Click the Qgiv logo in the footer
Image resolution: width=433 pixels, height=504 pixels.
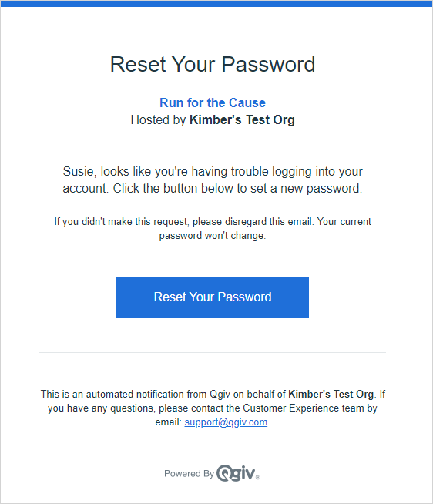236,473
